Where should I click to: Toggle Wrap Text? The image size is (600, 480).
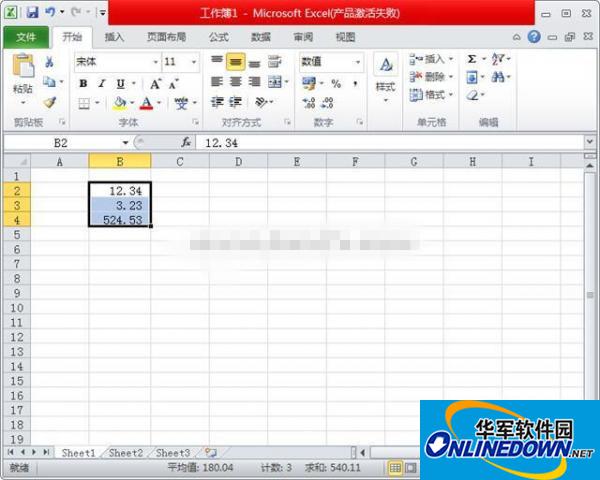[275, 62]
